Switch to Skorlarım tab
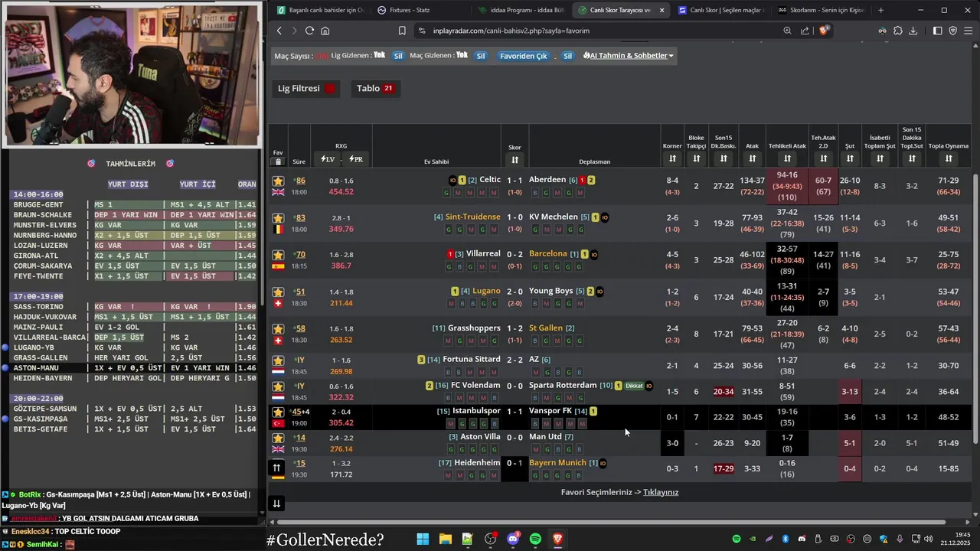 (x=821, y=10)
